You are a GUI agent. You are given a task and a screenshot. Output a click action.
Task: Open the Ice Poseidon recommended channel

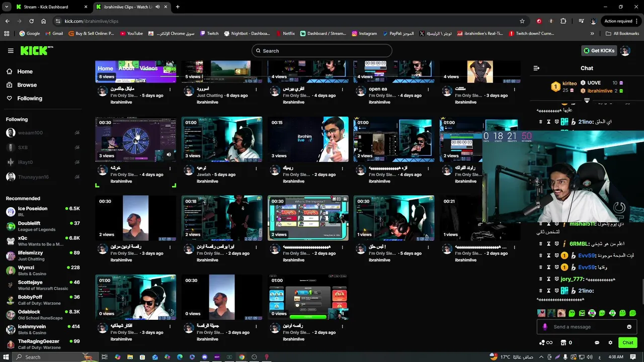43,211
